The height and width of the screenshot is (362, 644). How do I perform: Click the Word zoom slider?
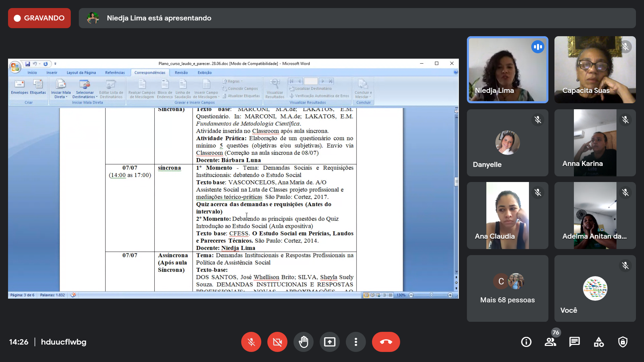click(431, 295)
